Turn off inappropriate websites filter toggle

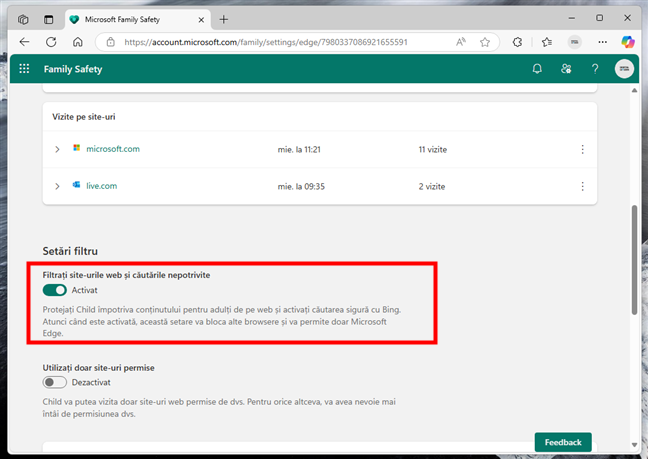55,290
